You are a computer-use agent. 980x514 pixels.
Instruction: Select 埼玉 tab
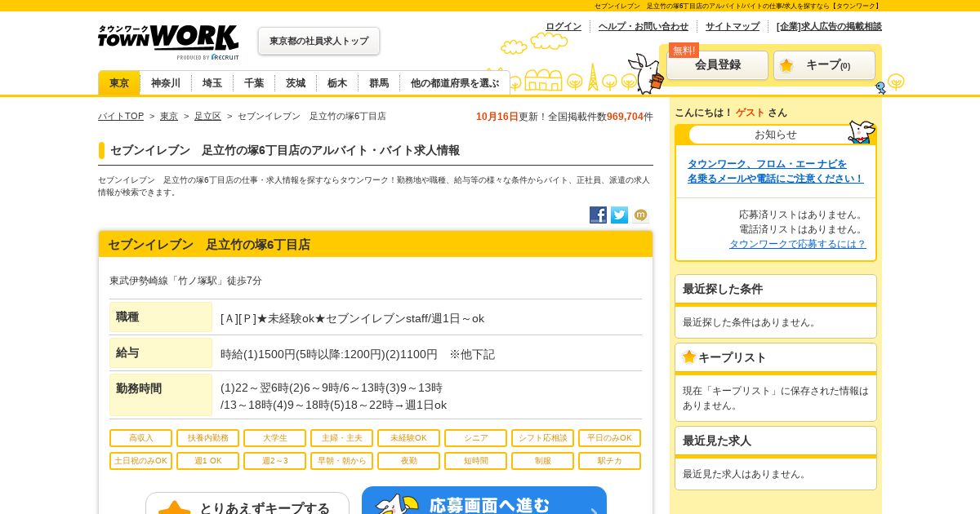(x=212, y=83)
